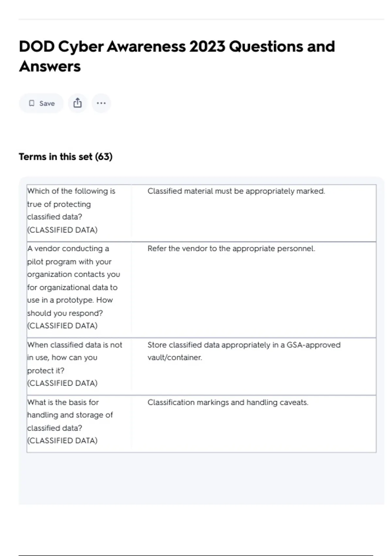
Task: Click the (CLASSIFIED DATA) tag in first row
Action: pos(62,230)
